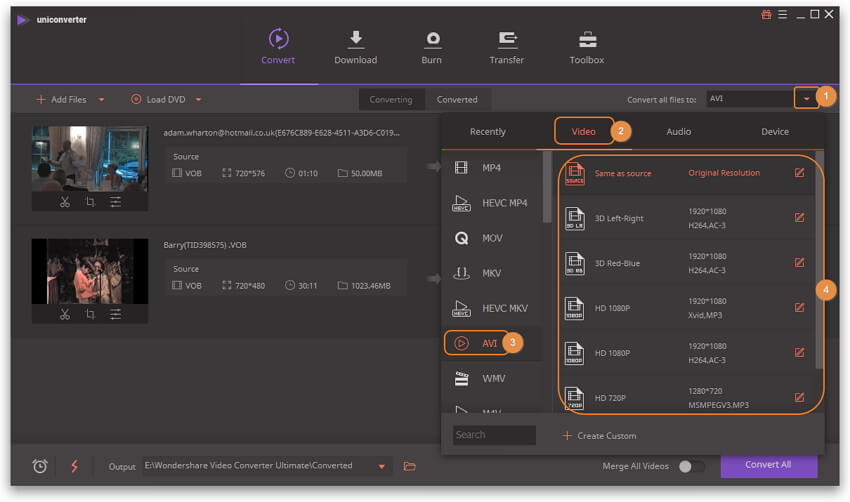Viewport: 850px width, 502px height.
Task: Choose the 3D Red-Blue preset
Action: coord(686,263)
